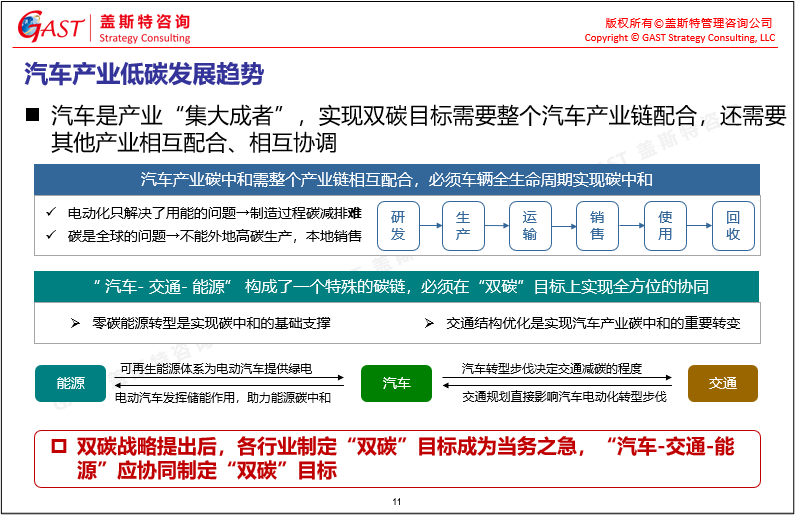Click the 运输 process step box

tap(530, 226)
